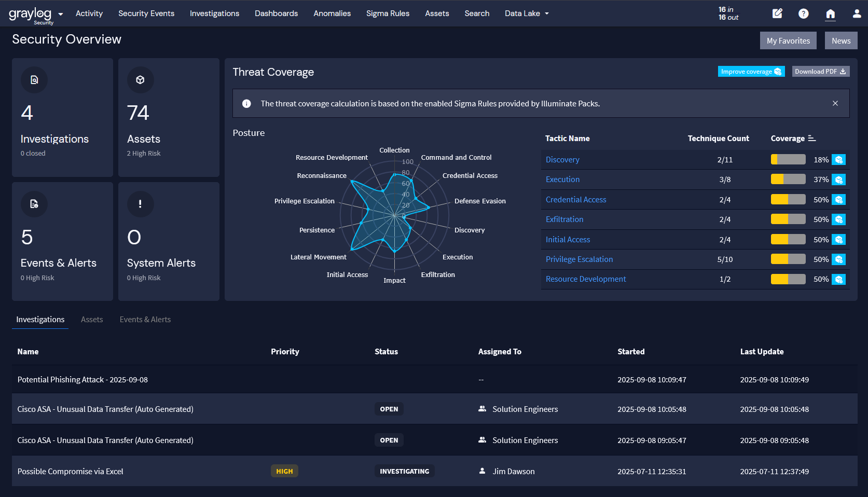Click improve coverage icon for Discovery row
Viewport: 868px width, 497px height.
[838, 160]
